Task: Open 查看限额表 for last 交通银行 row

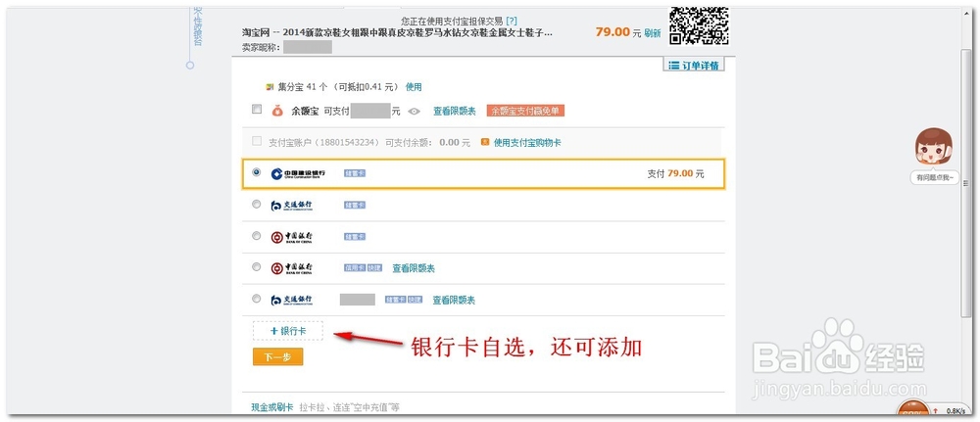Action: 454,301
